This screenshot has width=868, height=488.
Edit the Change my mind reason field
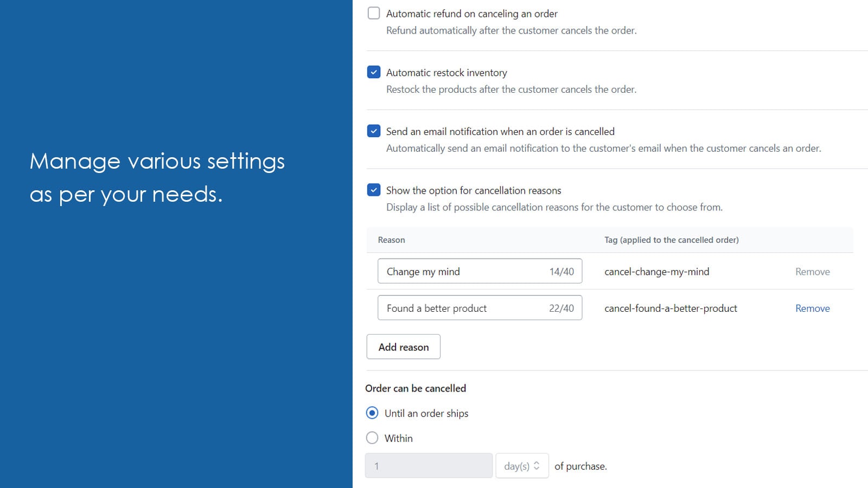(x=461, y=272)
